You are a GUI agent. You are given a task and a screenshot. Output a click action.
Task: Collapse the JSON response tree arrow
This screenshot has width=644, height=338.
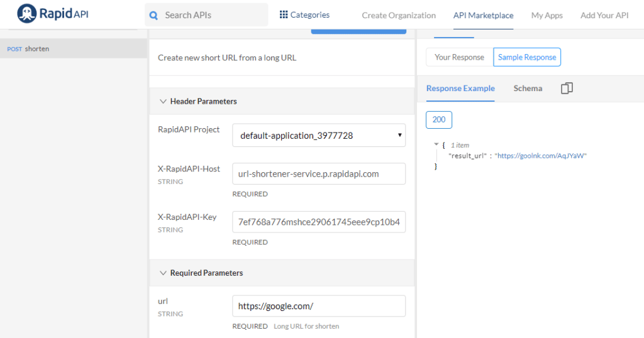coord(436,144)
